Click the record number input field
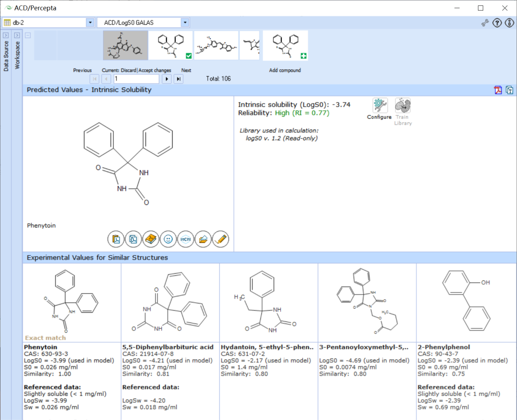517x420 pixels. (x=136, y=79)
